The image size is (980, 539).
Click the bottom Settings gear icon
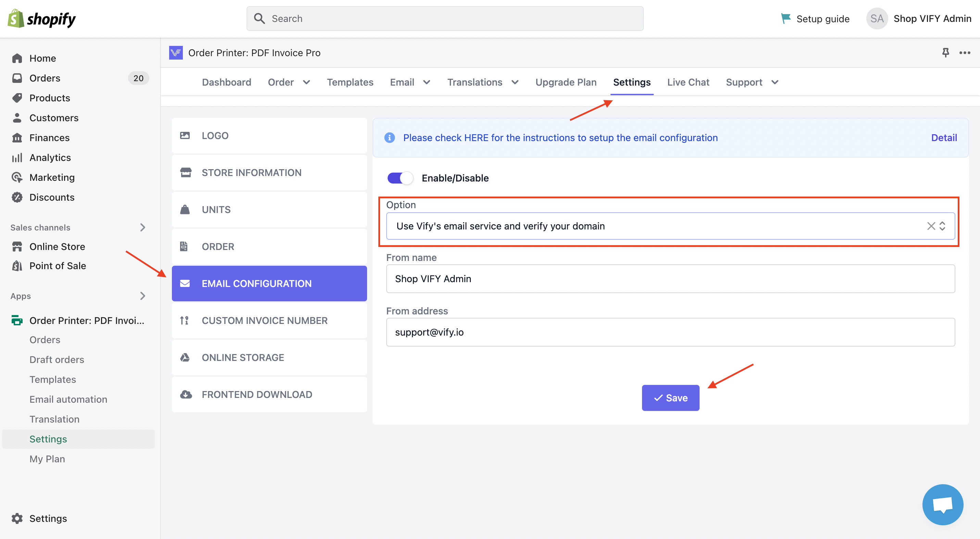(17, 518)
